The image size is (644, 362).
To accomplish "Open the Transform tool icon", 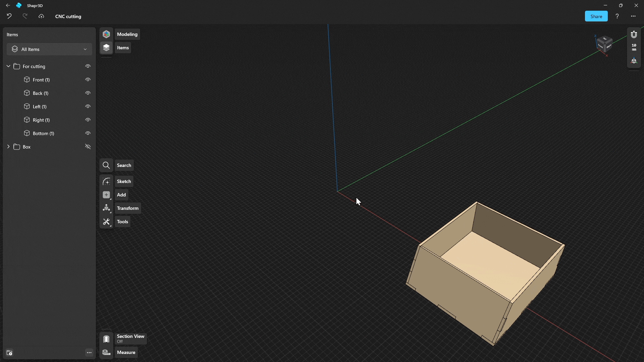I will (x=106, y=208).
